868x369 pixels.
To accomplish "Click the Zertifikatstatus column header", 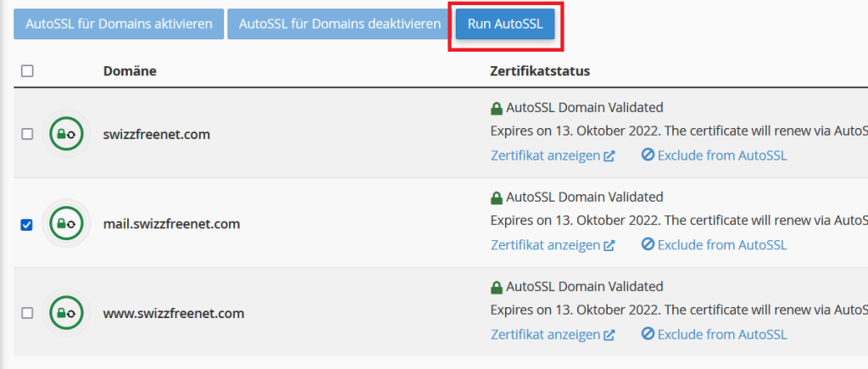I will coord(540,71).
